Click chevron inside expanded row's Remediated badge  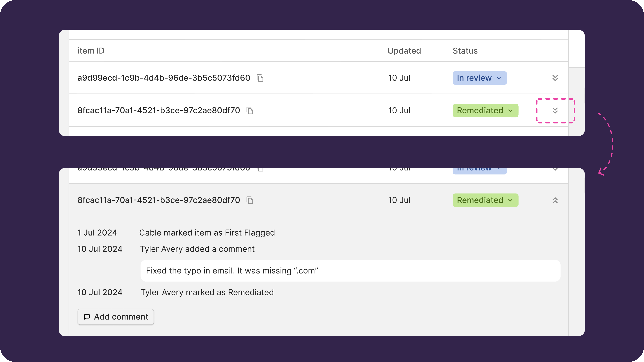click(510, 200)
